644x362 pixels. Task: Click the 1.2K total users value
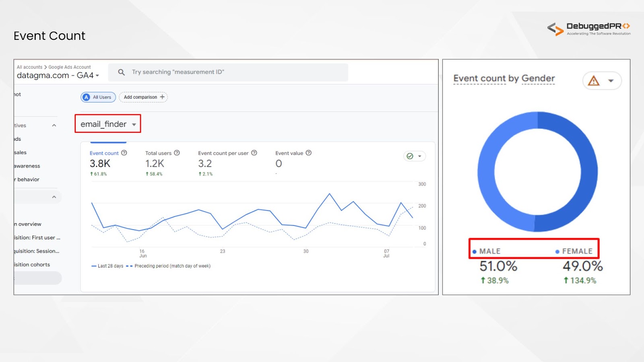(x=155, y=164)
